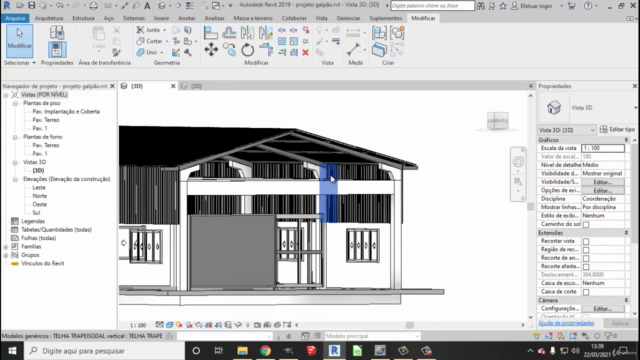Open the Arquivo file menu
The width and height of the screenshot is (640, 360).
pyautogui.click(x=15, y=18)
